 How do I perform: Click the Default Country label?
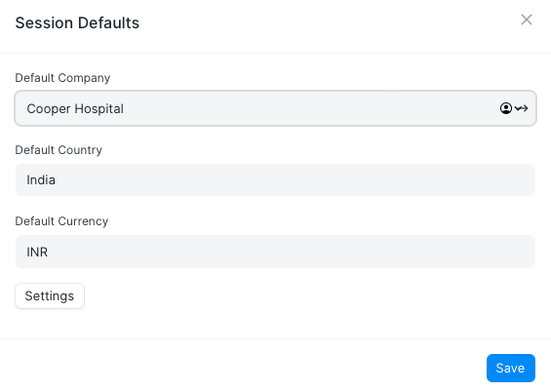click(x=59, y=150)
